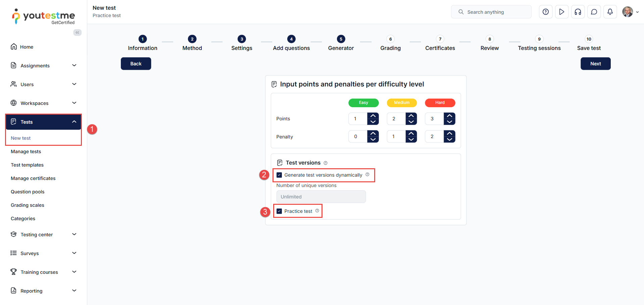The width and height of the screenshot is (644, 305).
Task: Increase the Easy points value
Action: coord(373,116)
